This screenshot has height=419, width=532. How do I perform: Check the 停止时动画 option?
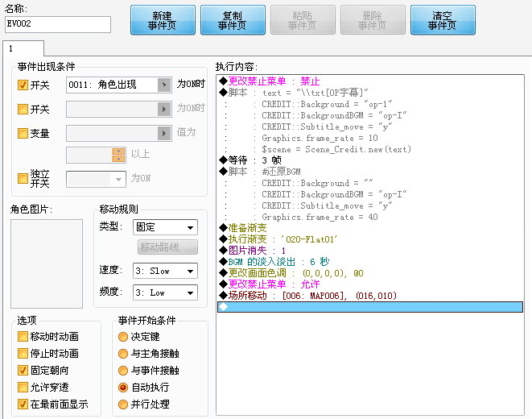23,354
